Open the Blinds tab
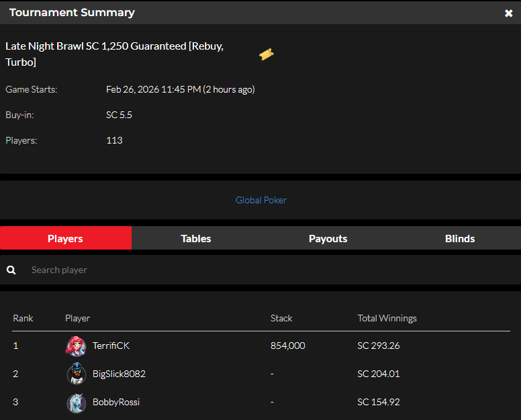The image size is (521, 420). tap(460, 238)
